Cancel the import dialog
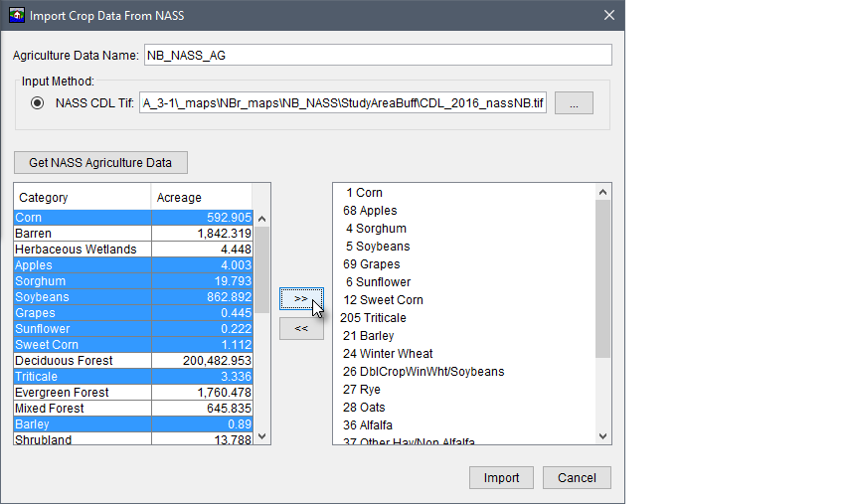 [x=577, y=477]
